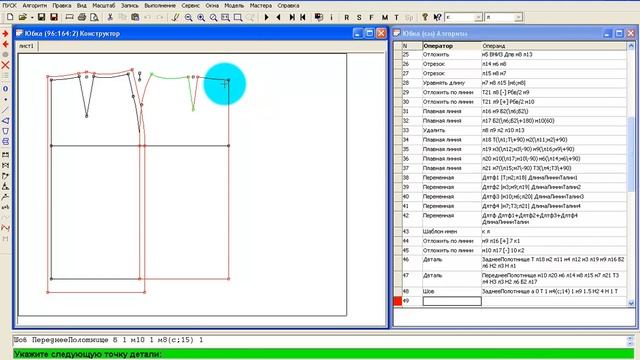Open print preview icon
Viewport: 640px width, 360px height.
click(x=94, y=17)
